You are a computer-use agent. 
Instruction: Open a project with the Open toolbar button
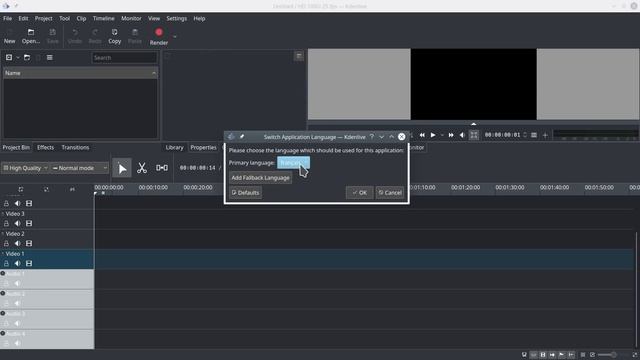pyautogui.click(x=31, y=36)
